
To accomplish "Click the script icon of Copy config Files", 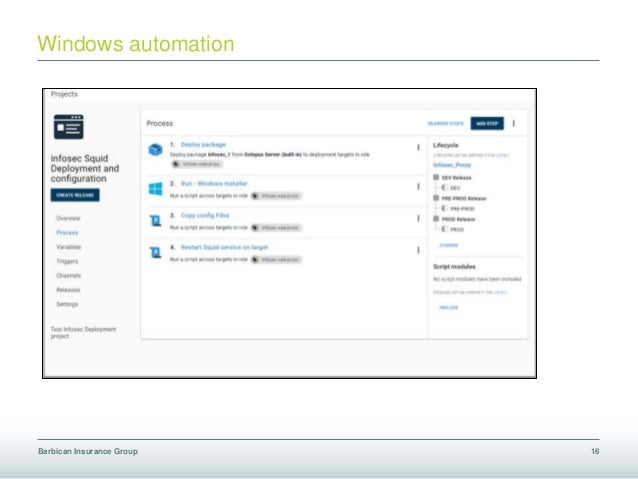I will pos(155,221).
